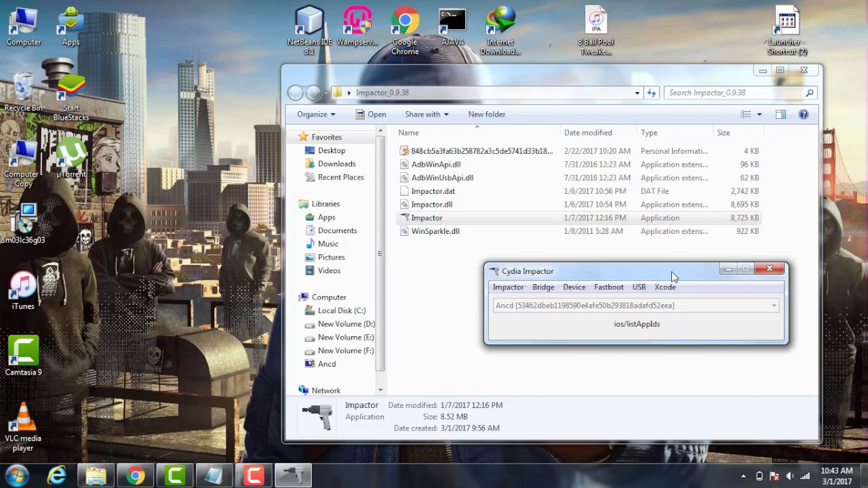
Task: Open the Recycle Bin
Action: [x=23, y=93]
